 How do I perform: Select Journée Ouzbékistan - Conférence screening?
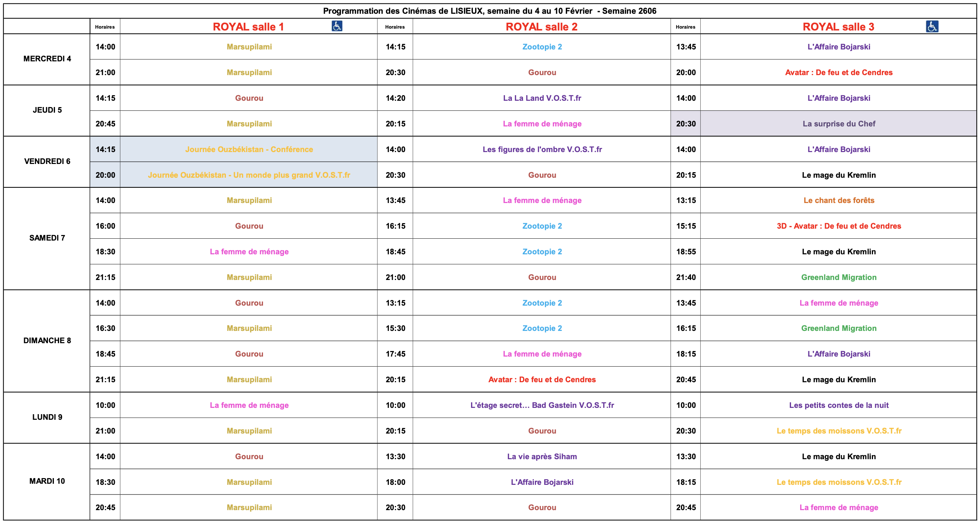249,149
